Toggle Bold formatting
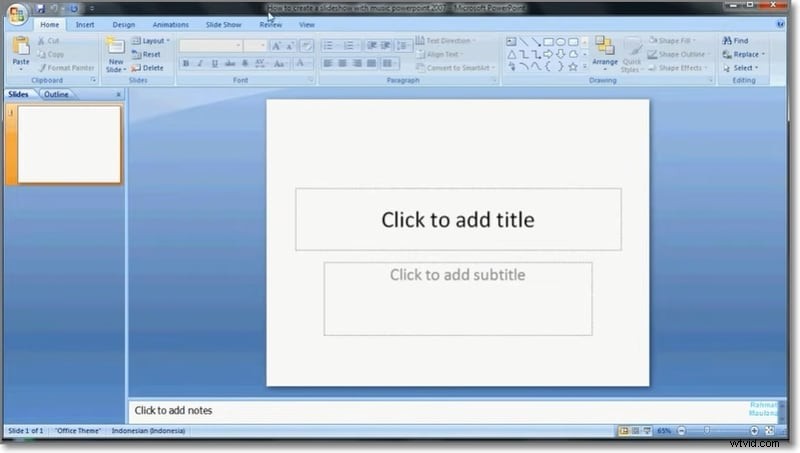The image size is (800, 453). 186,64
